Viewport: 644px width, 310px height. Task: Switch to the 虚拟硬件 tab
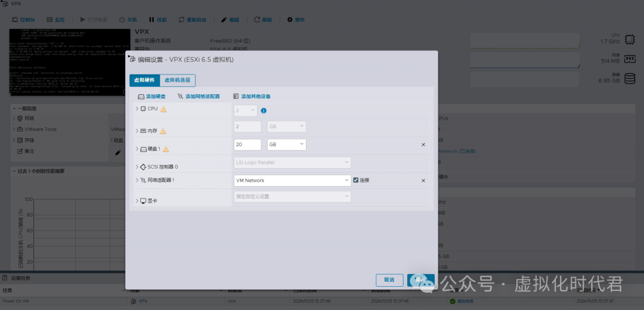144,80
